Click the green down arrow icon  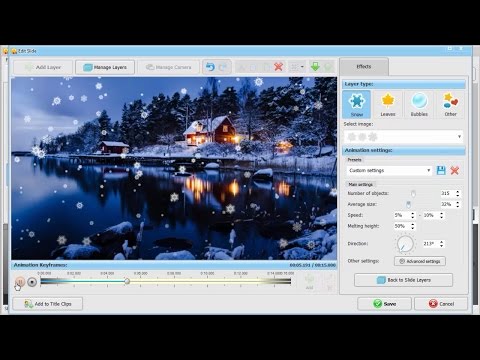(x=315, y=67)
